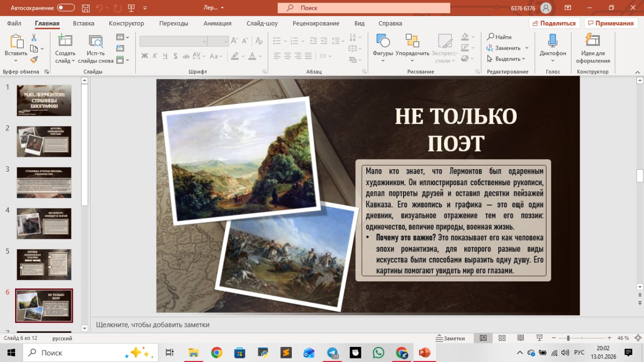Viewport: 644px width, 362px height.
Task: Click the Format Painter brush icon
Action: pos(34,59)
